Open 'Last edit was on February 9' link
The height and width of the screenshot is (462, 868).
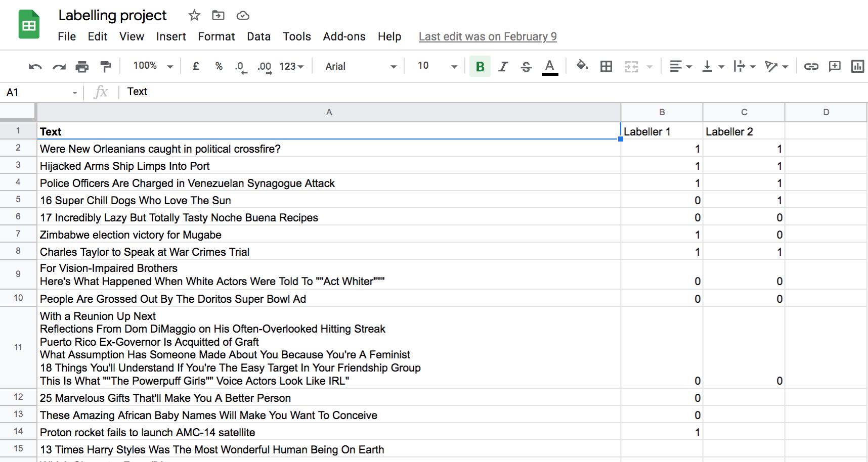tap(488, 36)
